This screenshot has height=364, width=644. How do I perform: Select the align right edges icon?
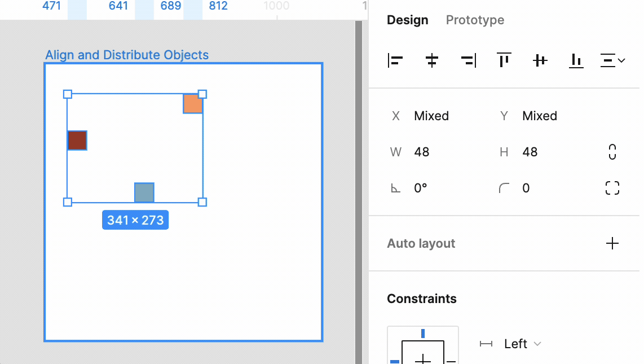pos(467,60)
